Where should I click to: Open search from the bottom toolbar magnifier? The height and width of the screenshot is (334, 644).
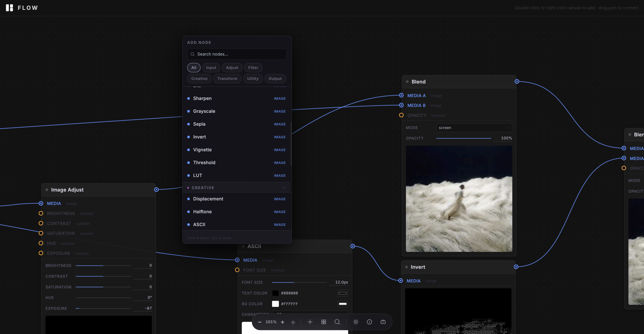click(337, 322)
